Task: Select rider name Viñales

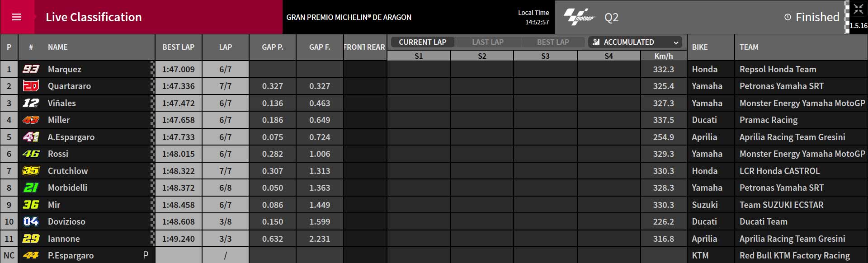Action: pyautogui.click(x=62, y=103)
